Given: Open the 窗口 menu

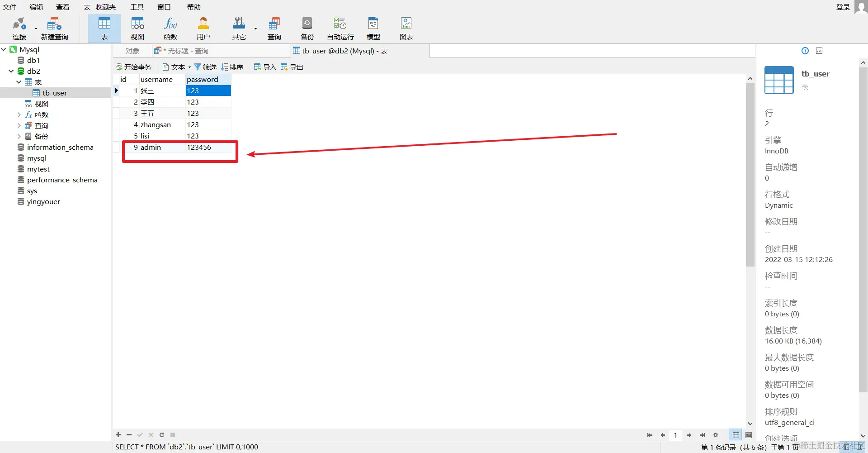Looking at the screenshot, I should pyautogui.click(x=164, y=7).
